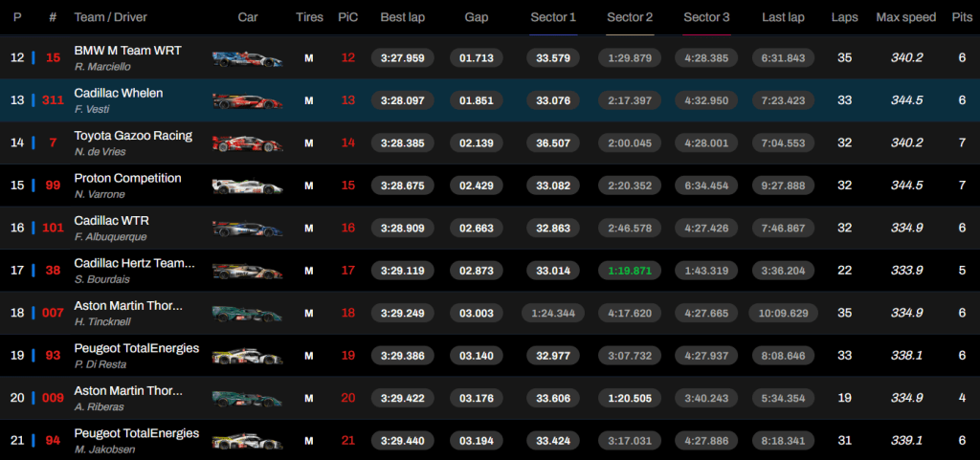Click sector 1 time 1:24.344
This screenshot has height=460, width=980.
pyautogui.click(x=553, y=314)
